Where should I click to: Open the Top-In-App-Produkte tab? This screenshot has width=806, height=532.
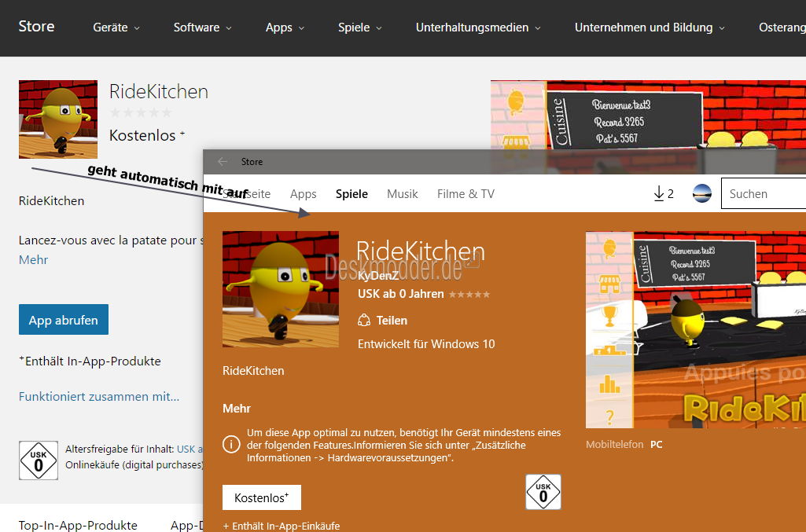coord(78,525)
